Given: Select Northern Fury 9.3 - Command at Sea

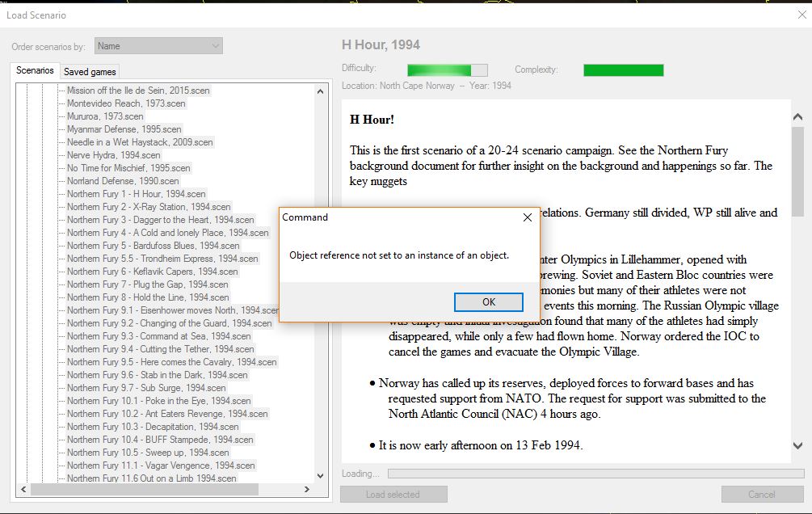Looking at the screenshot, I should coord(159,336).
